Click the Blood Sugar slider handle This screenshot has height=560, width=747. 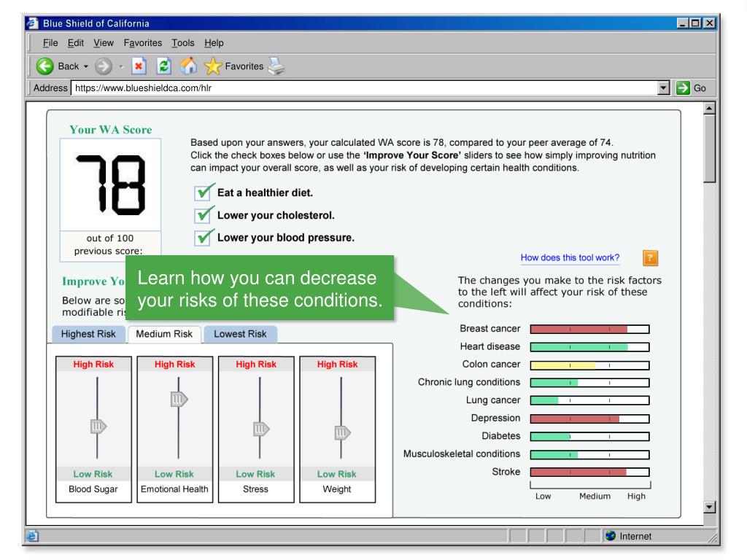(x=98, y=426)
